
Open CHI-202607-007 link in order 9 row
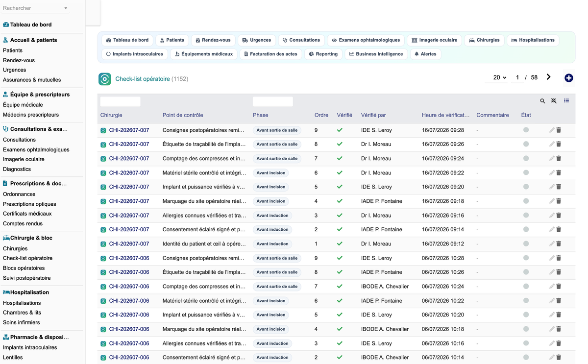click(129, 130)
